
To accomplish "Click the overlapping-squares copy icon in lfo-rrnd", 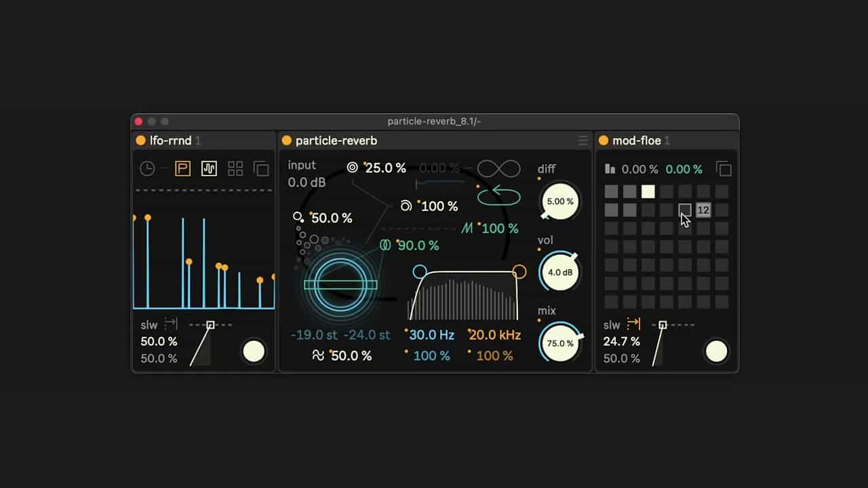I will [x=261, y=169].
